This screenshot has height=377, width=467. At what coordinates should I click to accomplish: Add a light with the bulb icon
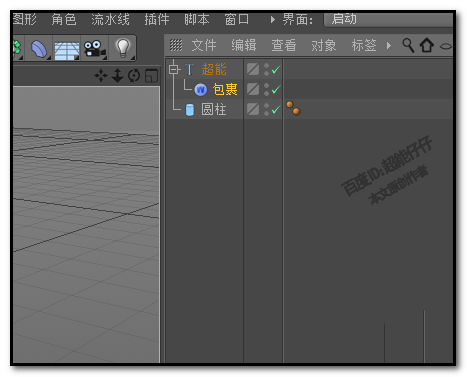click(123, 48)
